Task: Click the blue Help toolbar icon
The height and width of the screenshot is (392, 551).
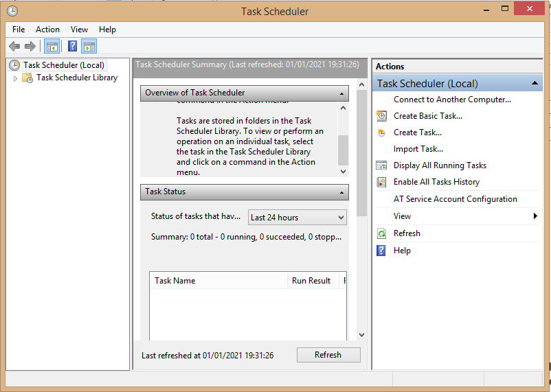Action: (x=72, y=46)
